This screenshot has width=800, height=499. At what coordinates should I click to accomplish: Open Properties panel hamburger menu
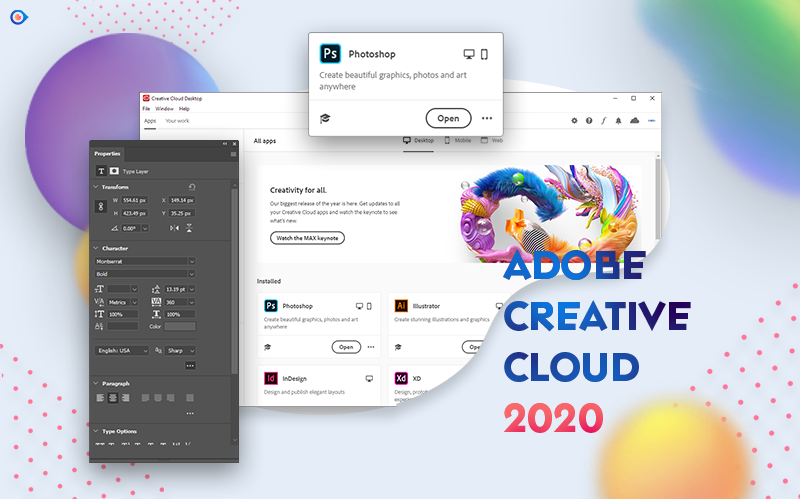click(233, 154)
